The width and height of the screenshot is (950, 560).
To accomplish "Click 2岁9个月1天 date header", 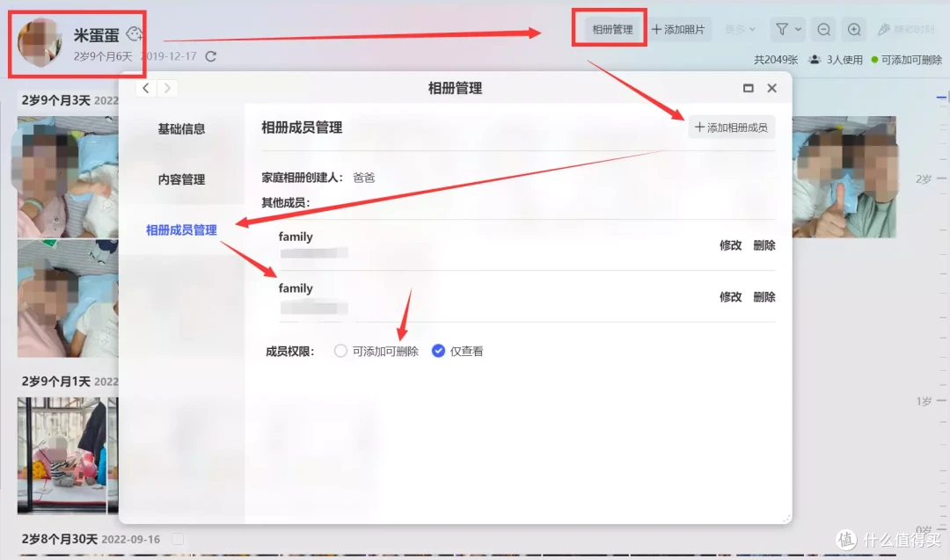I will (x=55, y=382).
